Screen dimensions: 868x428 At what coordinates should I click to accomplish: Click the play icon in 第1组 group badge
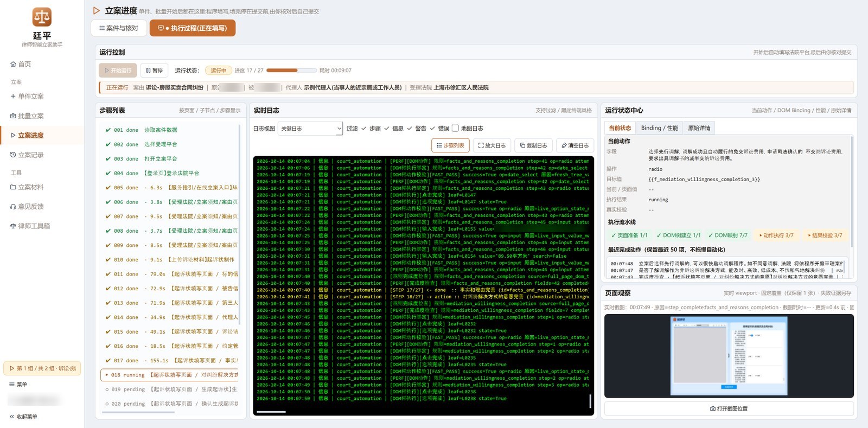click(x=12, y=368)
